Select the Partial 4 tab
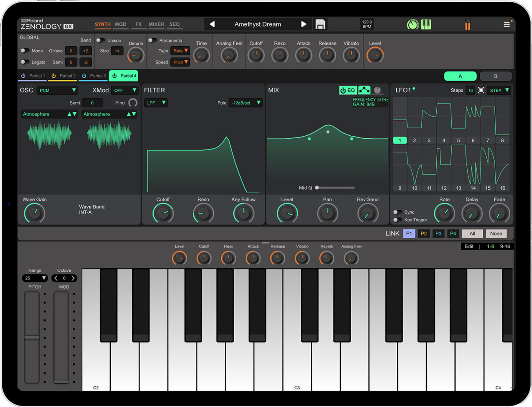This screenshot has height=407, width=532. (x=123, y=76)
